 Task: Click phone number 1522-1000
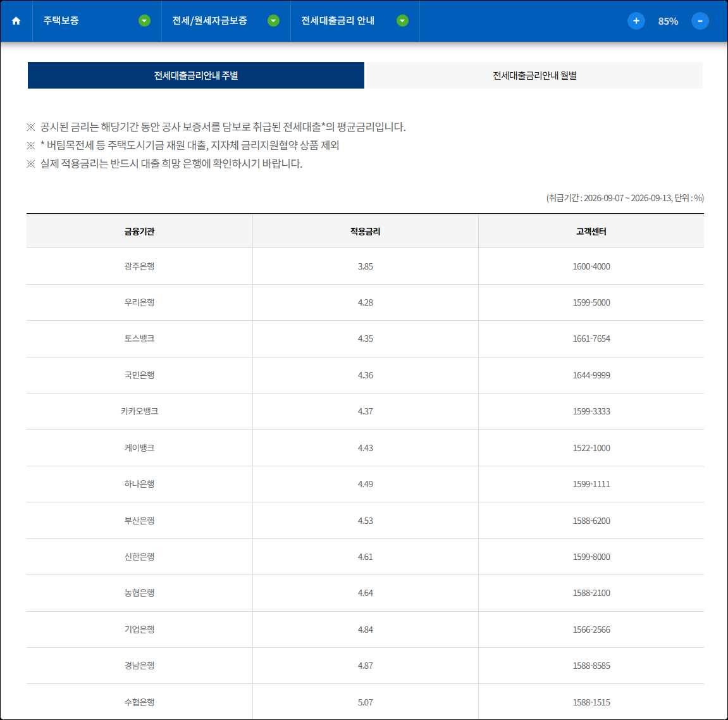click(591, 448)
